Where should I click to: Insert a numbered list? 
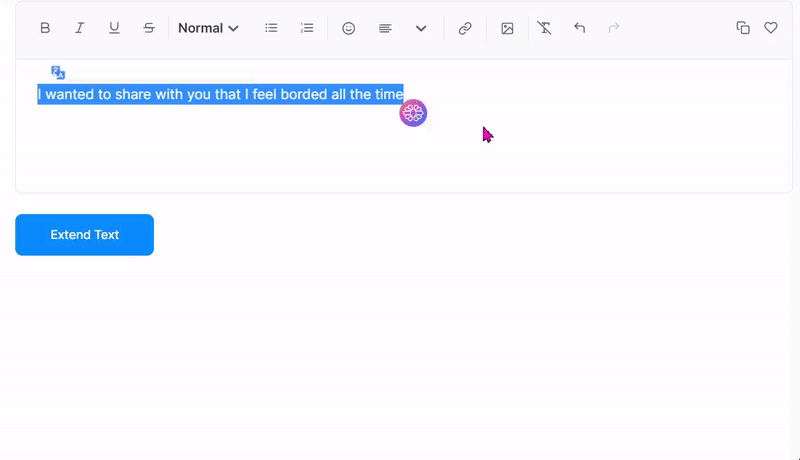(307, 28)
